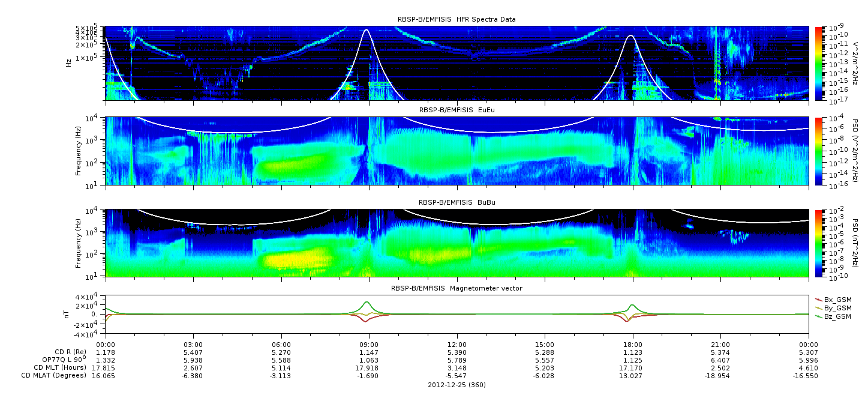868x395 pixels.
Task: Select the RBSP-B/EMFISIS BuBu panel title
Action: 456,202
